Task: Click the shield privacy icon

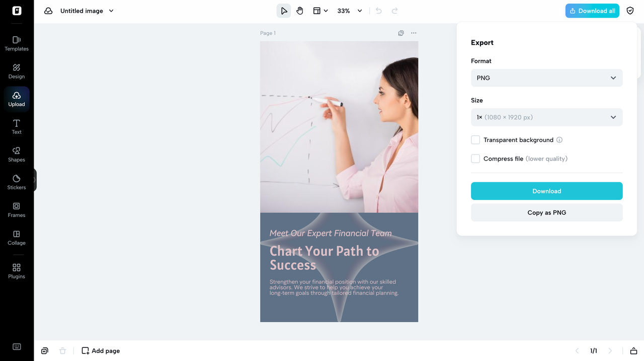Action: coord(630,11)
